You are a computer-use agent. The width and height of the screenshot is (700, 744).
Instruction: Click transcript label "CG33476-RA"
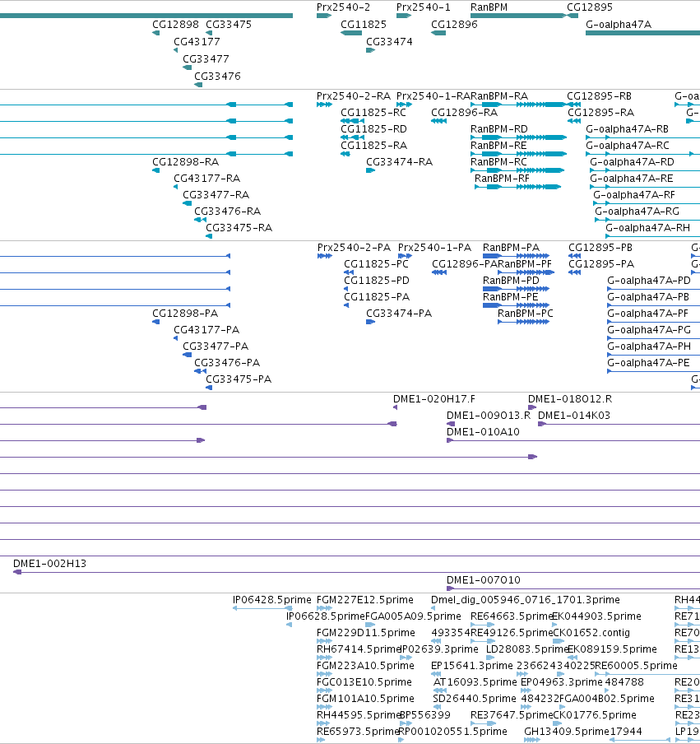tap(227, 212)
